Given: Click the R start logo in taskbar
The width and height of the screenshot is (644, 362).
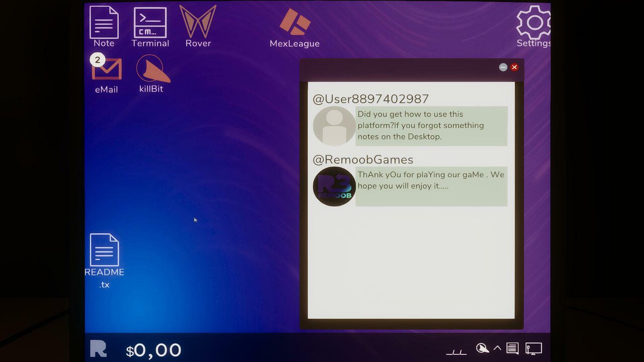Looking at the screenshot, I should point(98,348).
